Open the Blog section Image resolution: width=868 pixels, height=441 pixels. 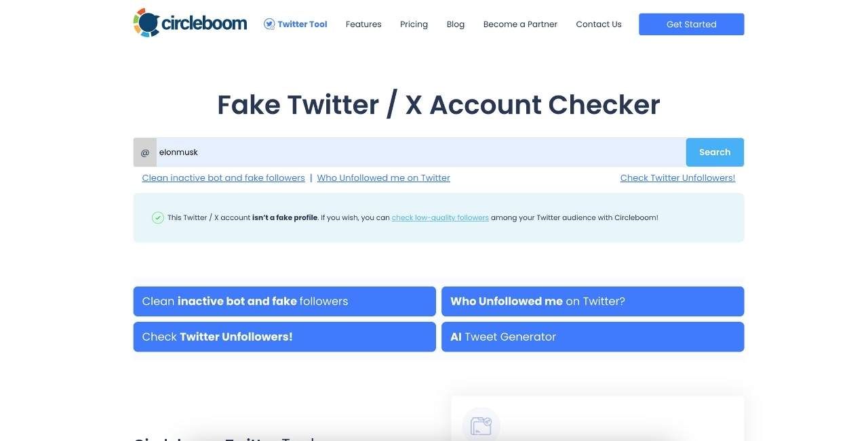coord(455,24)
